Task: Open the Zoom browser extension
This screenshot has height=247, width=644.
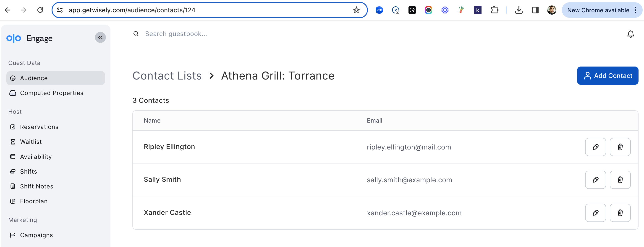Action: pyautogui.click(x=379, y=10)
